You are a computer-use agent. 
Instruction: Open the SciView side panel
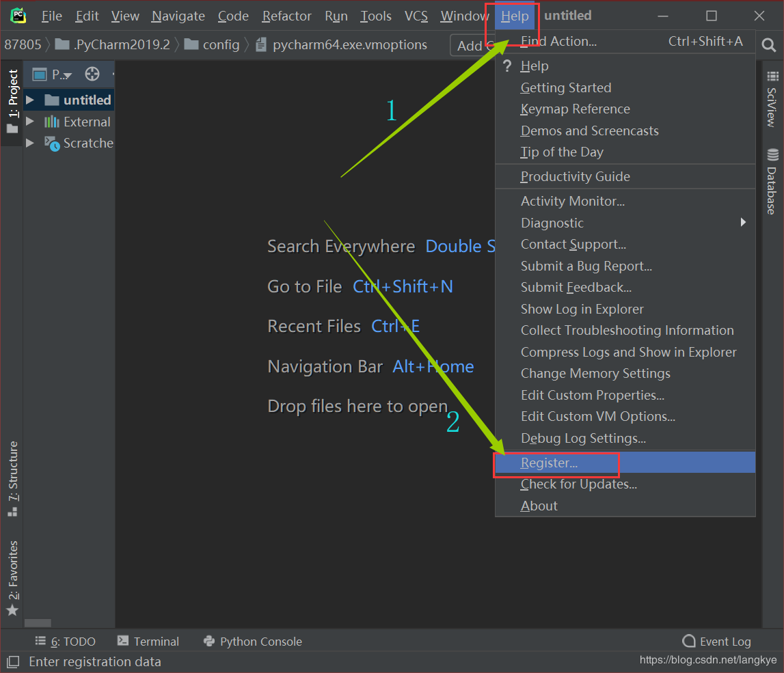click(772, 100)
